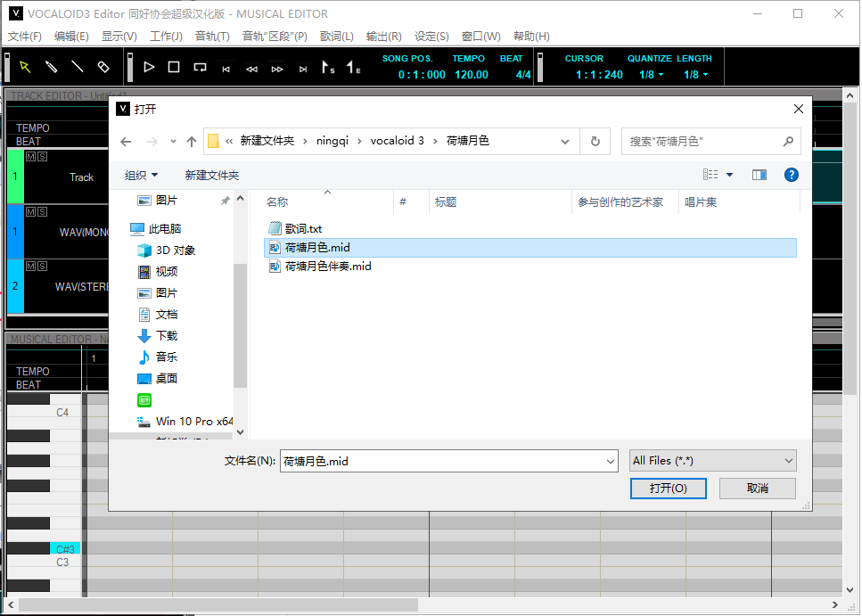Image resolution: width=862 pixels, height=616 pixels.
Task: Rewind the song position
Action: pos(251,70)
